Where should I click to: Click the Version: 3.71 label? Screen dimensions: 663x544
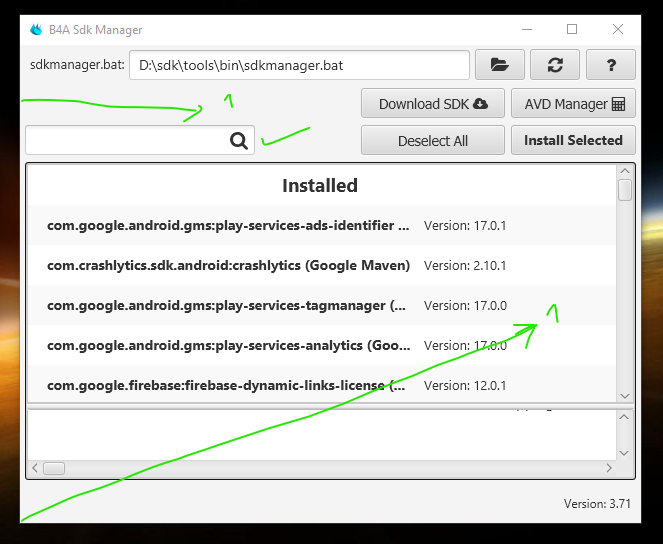pos(597,504)
